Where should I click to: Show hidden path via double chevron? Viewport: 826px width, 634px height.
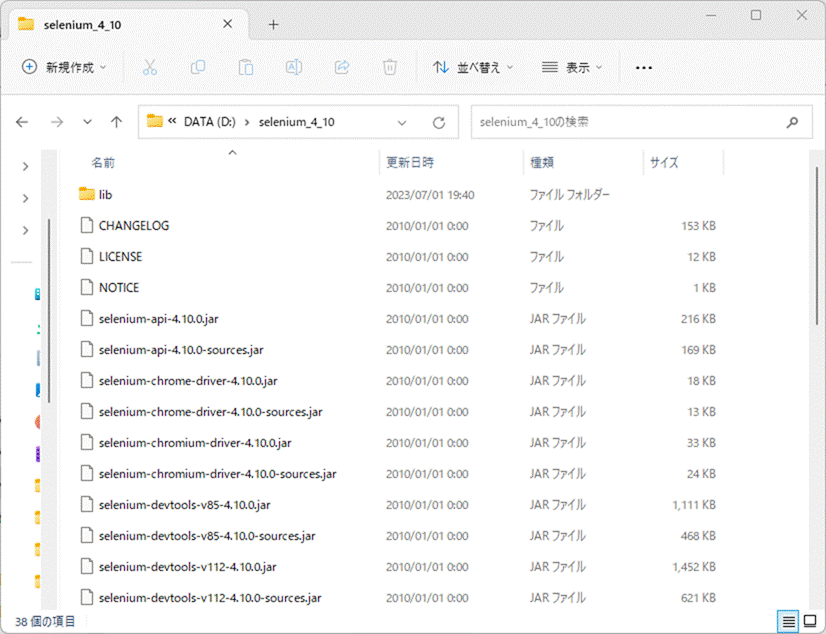(172, 121)
